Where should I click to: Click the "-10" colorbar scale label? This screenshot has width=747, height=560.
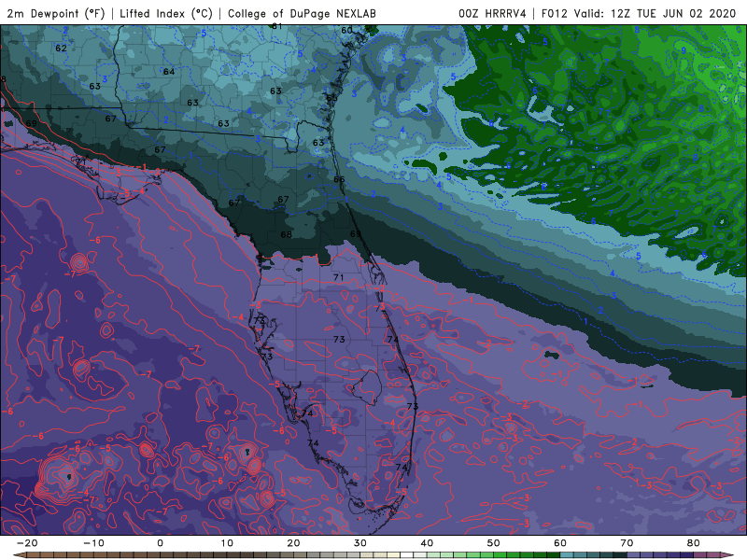tap(94, 543)
